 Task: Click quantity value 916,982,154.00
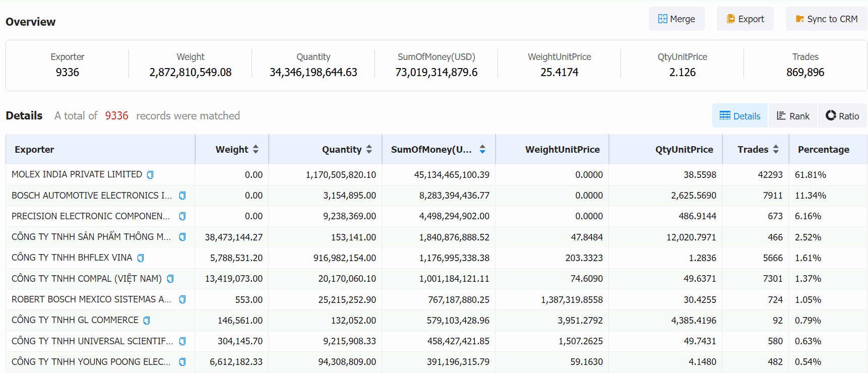tap(345, 258)
